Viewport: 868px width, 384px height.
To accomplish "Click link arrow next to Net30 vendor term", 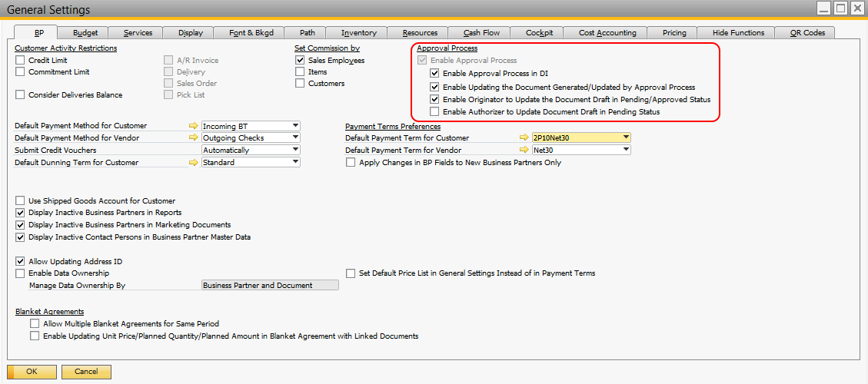I will coord(523,151).
